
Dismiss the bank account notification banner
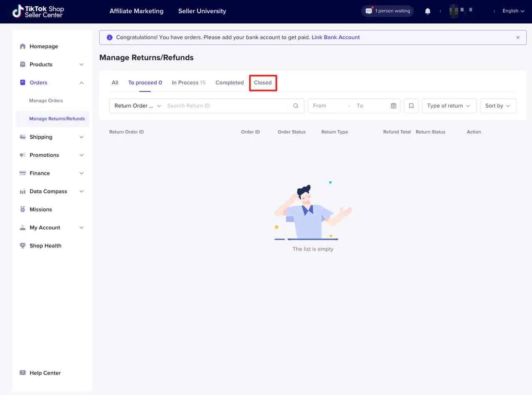[518, 37]
